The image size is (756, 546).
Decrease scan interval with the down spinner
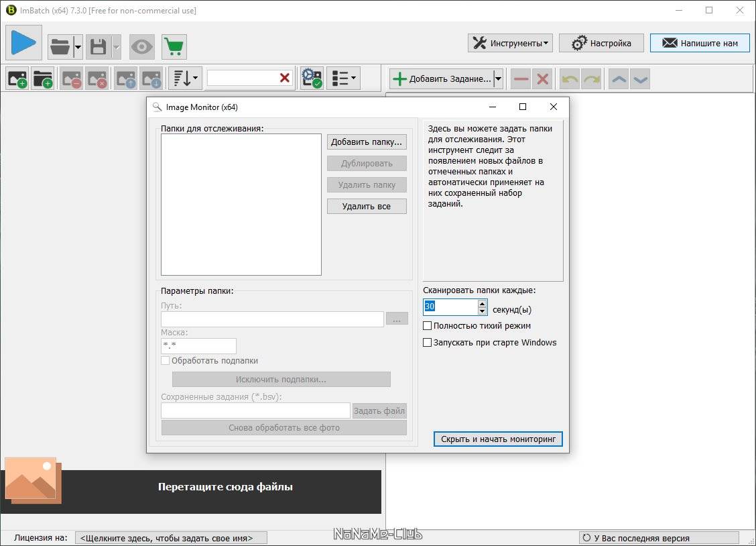click(482, 311)
